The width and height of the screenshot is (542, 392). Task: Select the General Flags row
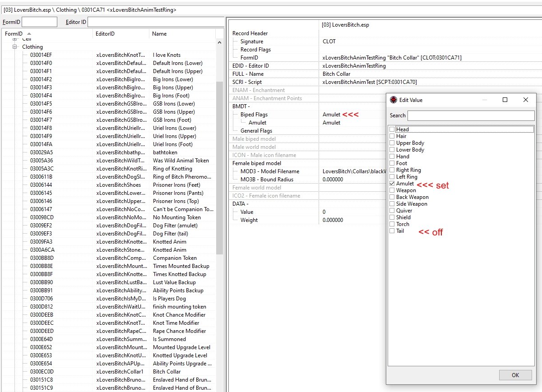(306, 131)
